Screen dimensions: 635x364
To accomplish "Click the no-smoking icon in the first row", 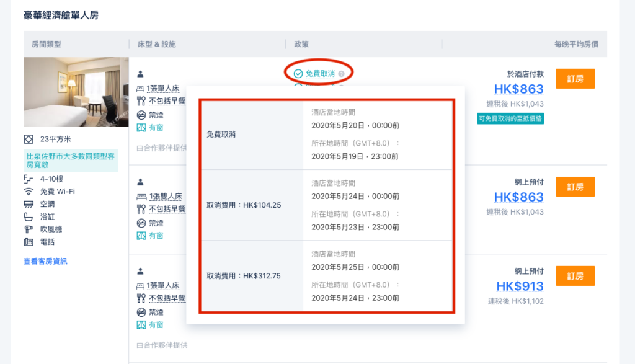I will coord(141,115).
